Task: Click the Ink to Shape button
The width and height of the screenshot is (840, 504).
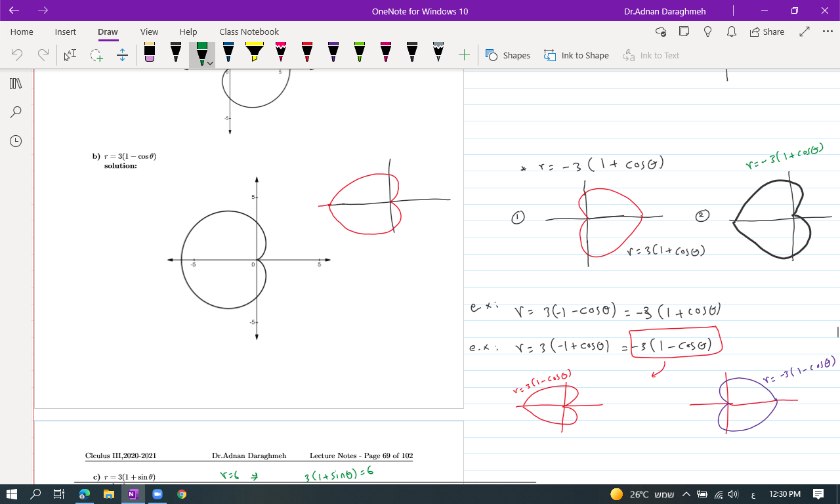Action: point(576,55)
